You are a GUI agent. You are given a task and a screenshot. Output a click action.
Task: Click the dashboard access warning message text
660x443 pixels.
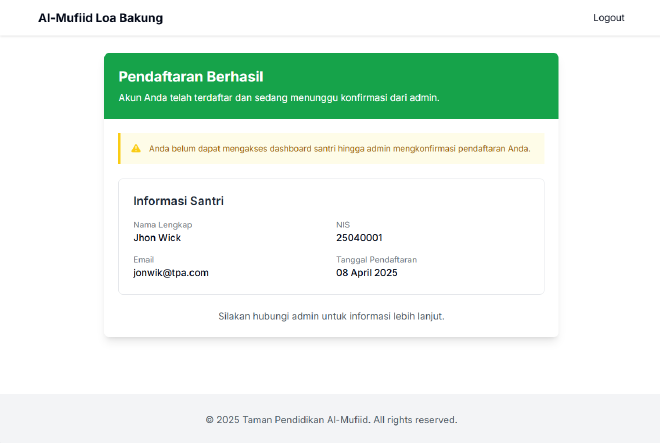tap(339, 148)
